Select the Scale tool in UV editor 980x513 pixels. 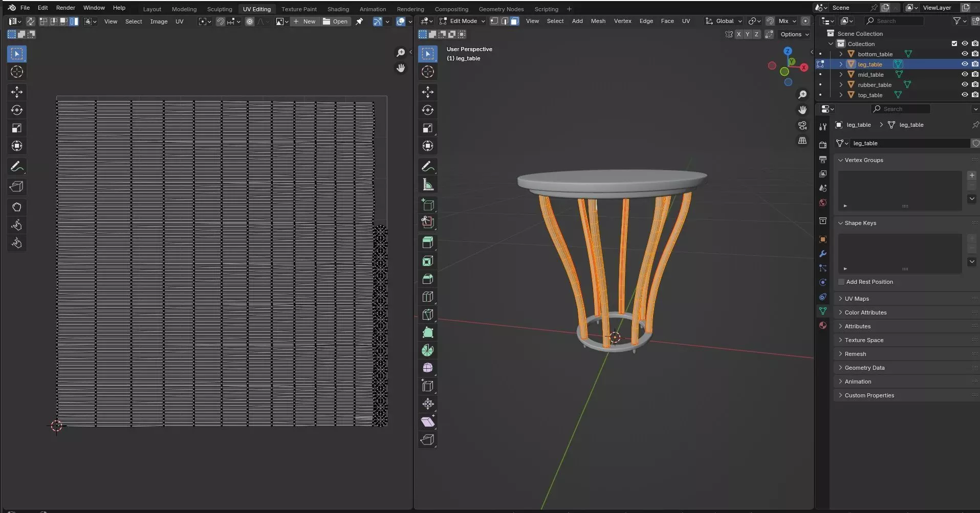[x=17, y=128]
